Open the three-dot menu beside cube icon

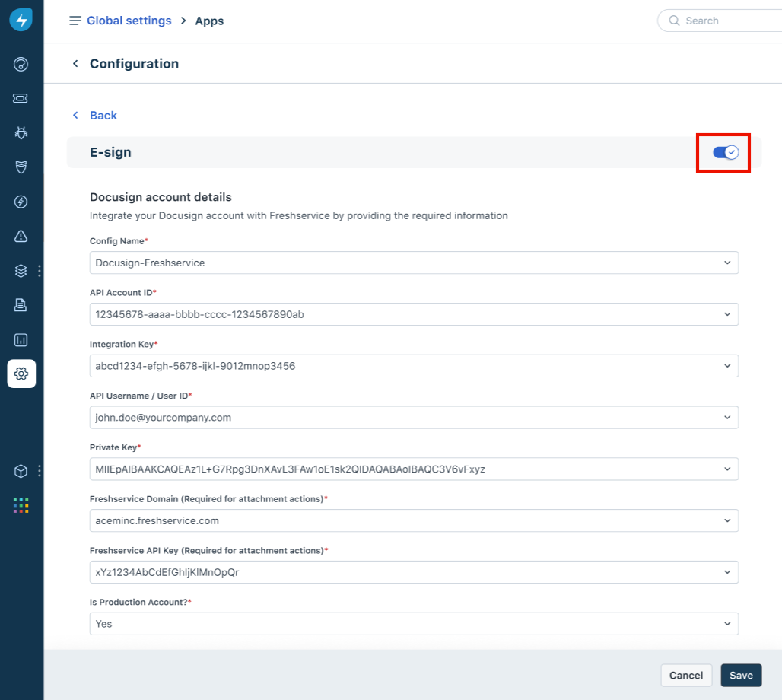(x=40, y=471)
